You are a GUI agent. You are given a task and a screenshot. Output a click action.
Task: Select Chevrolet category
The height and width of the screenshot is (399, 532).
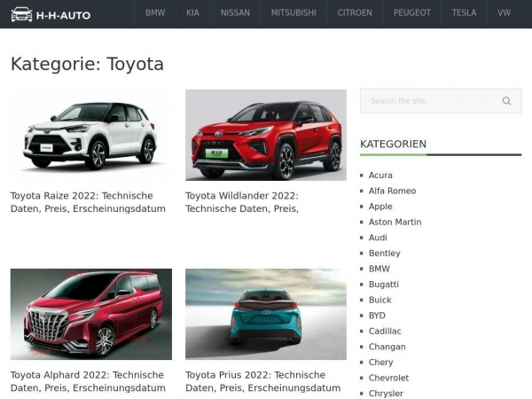388,379
